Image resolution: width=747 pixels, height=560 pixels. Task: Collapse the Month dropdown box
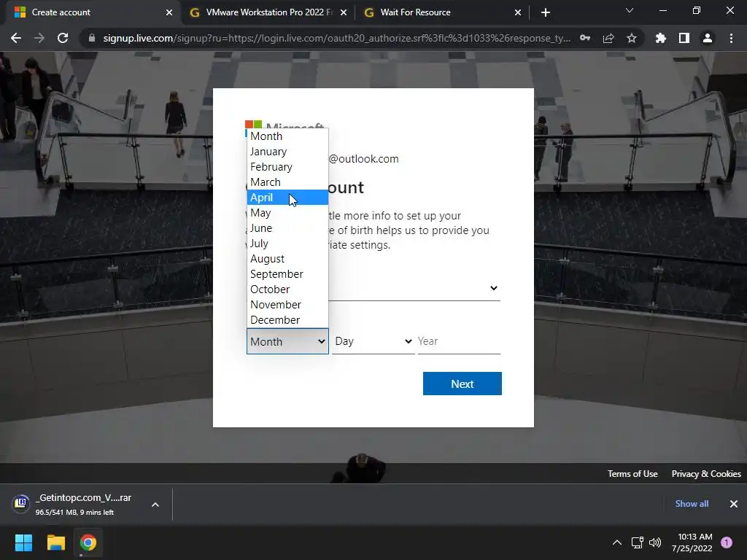287,341
